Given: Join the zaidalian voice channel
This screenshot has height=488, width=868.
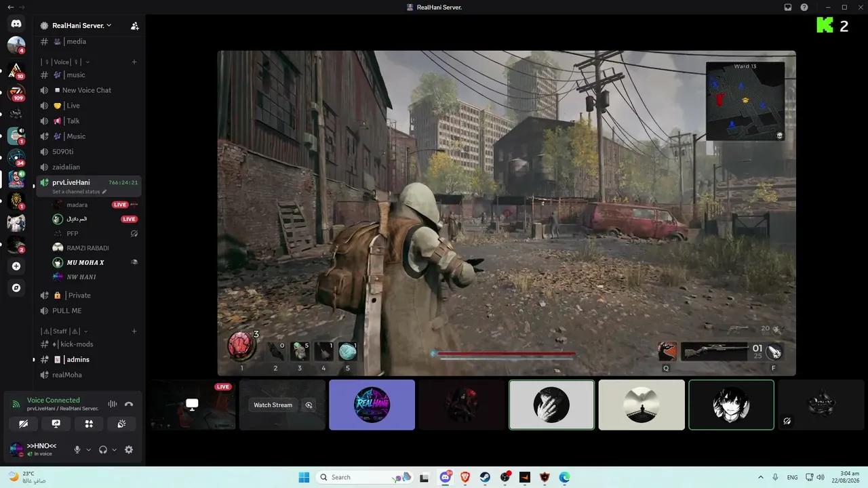Looking at the screenshot, I should click(89, 167).
